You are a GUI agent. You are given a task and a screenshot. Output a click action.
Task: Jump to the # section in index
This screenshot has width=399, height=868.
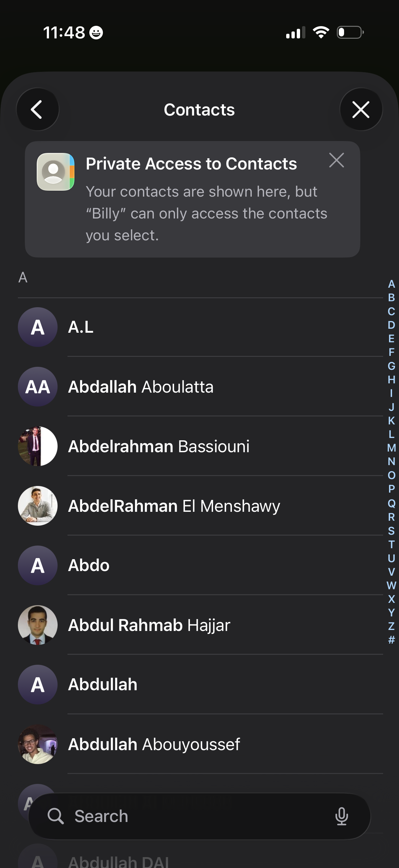tap(391, 640)
